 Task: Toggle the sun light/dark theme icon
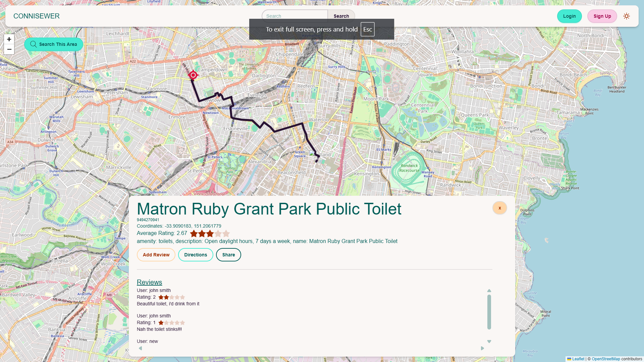[626, 16]
